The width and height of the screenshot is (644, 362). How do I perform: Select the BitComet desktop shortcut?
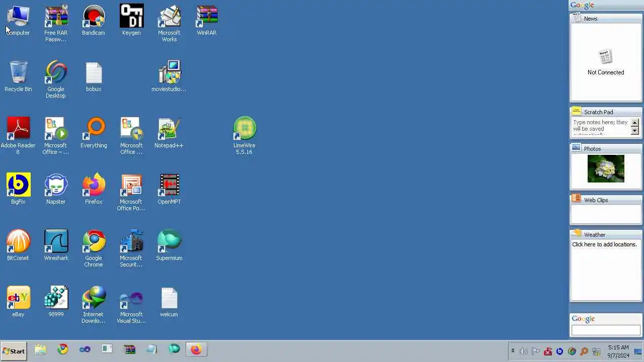(18, 245)
